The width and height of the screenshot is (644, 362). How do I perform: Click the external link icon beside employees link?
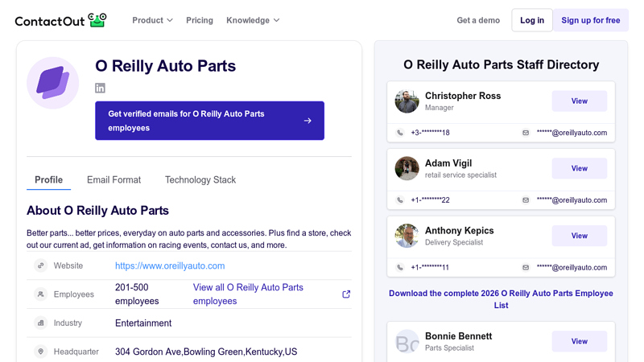pos(346,294)
